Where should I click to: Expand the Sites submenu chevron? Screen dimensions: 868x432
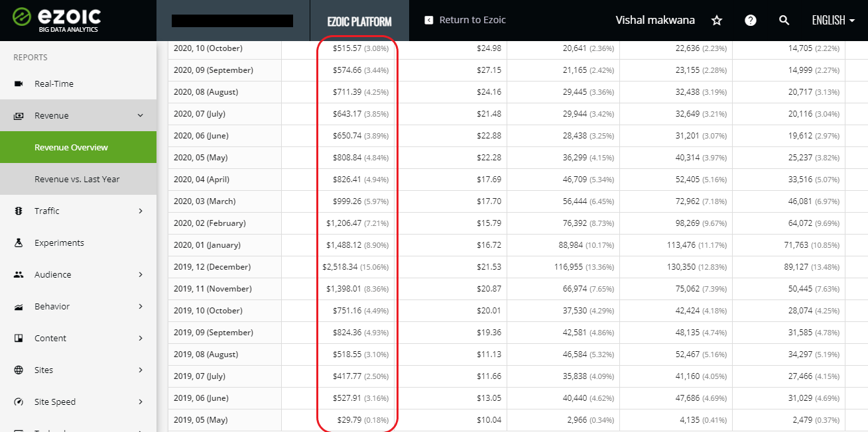point(140,370)
